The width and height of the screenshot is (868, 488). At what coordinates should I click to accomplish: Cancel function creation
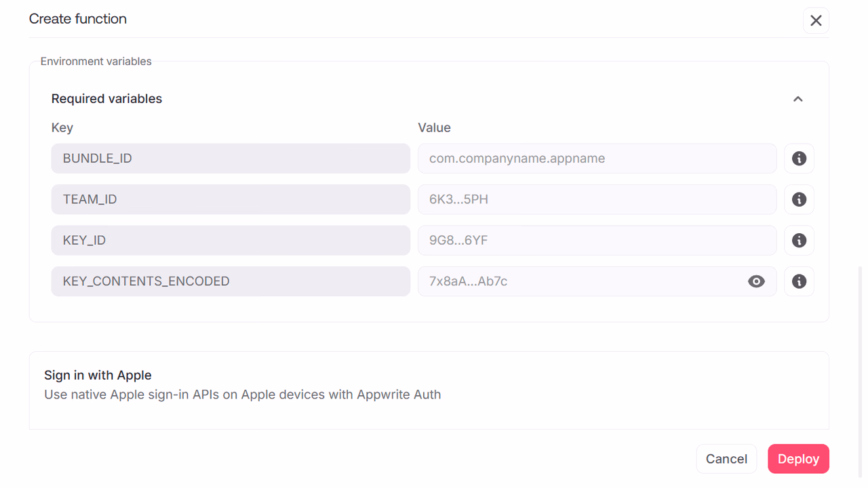(726, 459)
